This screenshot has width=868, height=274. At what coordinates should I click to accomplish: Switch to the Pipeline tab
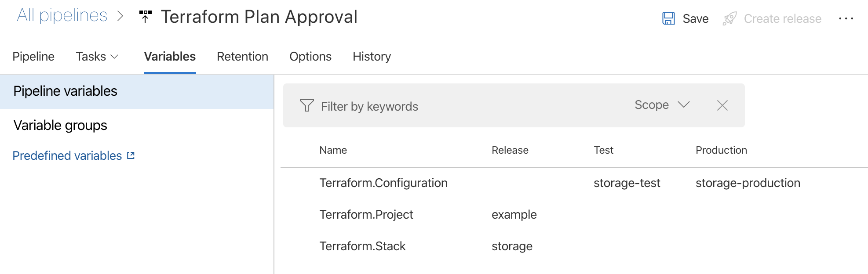[33, 57]
